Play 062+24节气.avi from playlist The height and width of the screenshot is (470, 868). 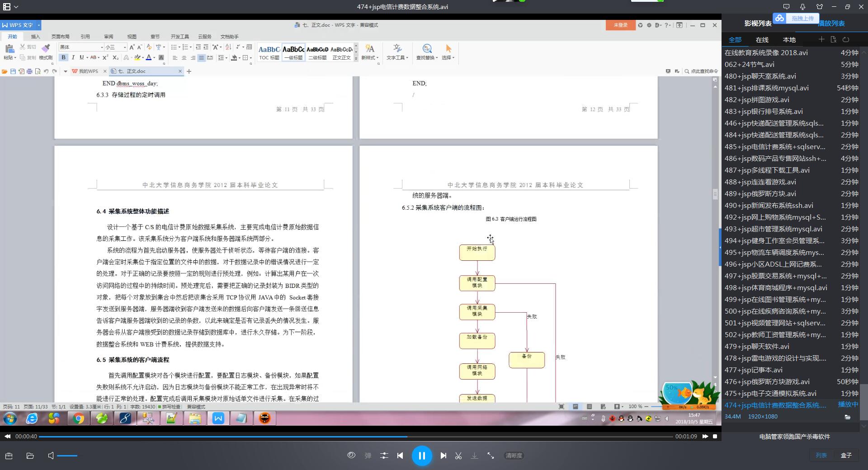click(791, 64)
